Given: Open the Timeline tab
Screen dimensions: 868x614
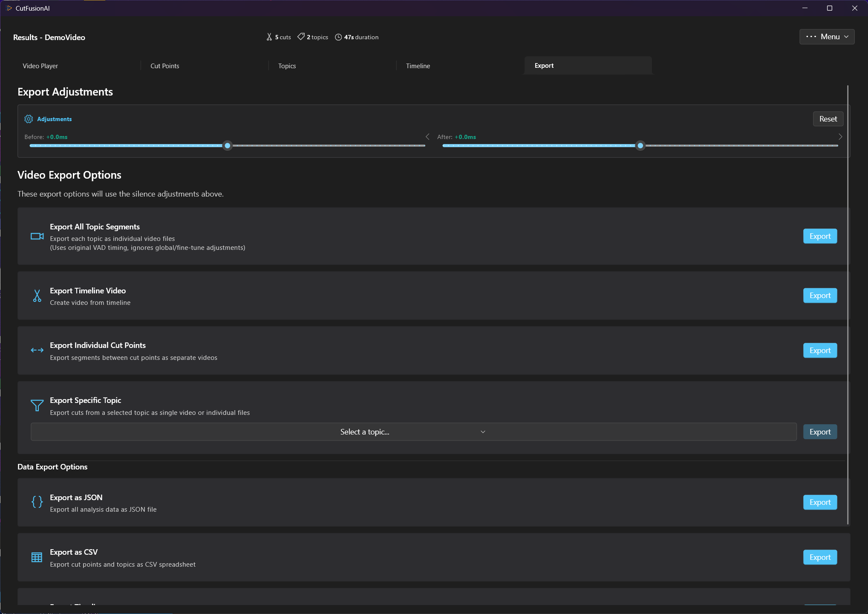Looking at the screenshot, I should click(418, 66).
